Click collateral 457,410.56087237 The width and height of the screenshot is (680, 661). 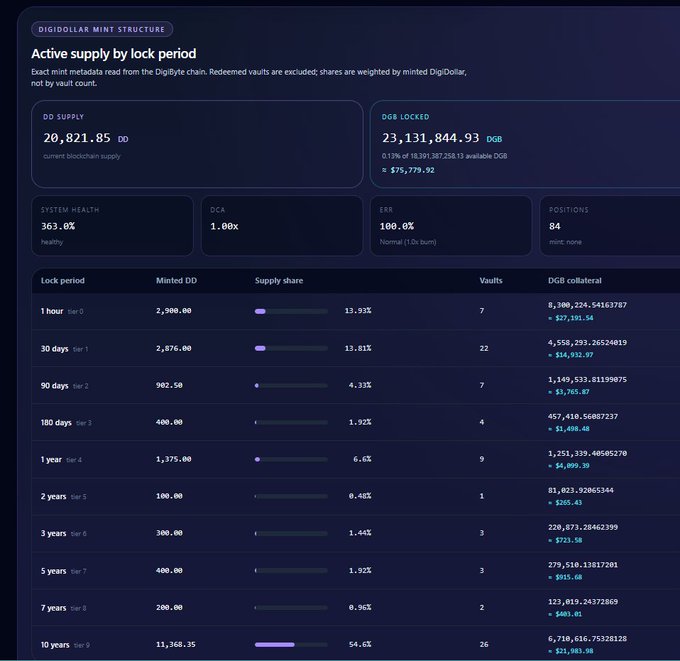pos(583,416)
